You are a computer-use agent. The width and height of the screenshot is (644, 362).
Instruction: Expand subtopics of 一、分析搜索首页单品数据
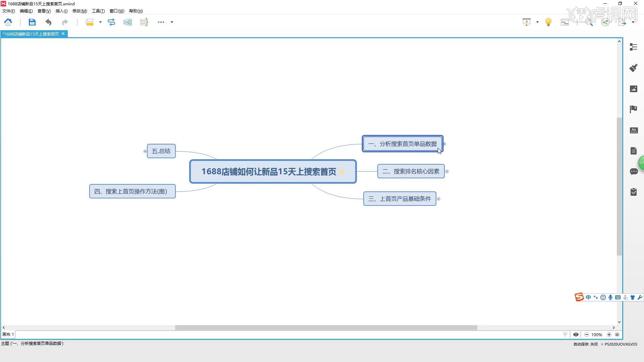(x=444, y=144)
